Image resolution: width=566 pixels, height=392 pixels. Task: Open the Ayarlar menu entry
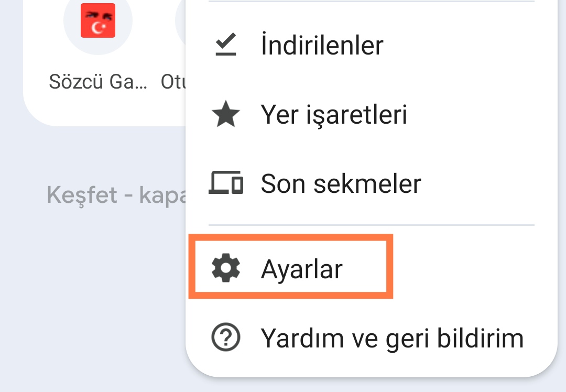[x=302, y=269]
